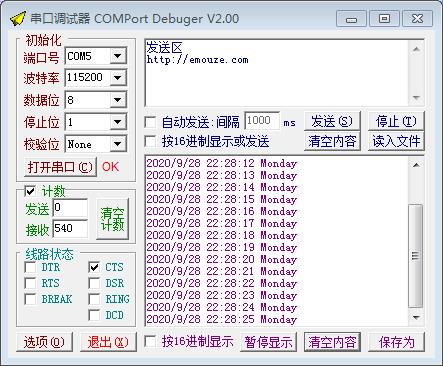Click 清空内容 button beside the send options
The image size is (443, 366).
click(332, 141)
